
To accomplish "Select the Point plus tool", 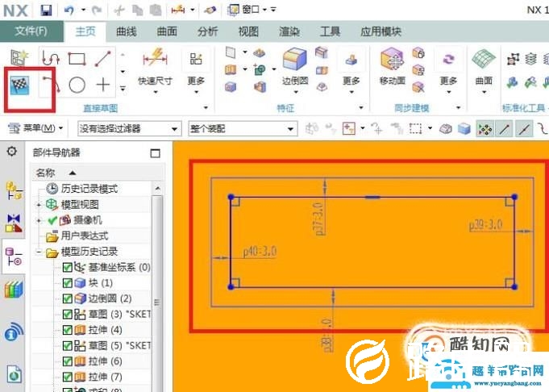I will point(103,85).
